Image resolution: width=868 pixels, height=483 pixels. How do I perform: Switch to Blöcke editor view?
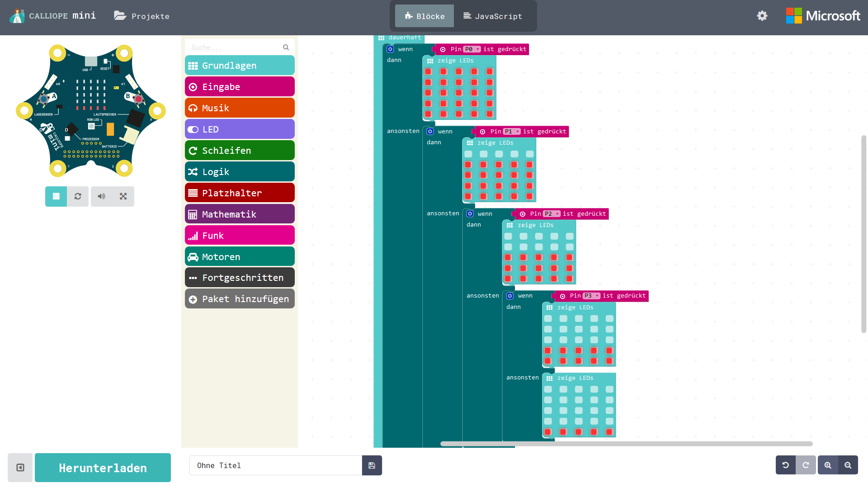[425, 16]
